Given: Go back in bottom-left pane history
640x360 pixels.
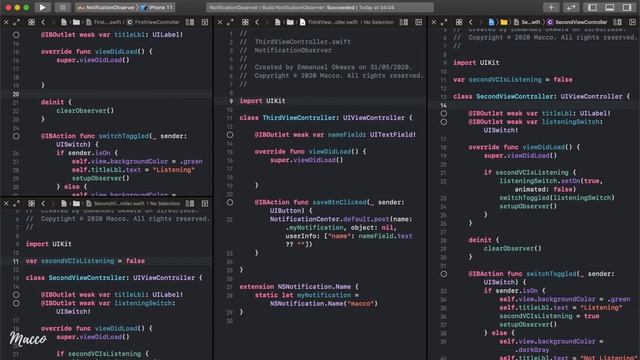Looking at the screenshot, I should 43,203.
